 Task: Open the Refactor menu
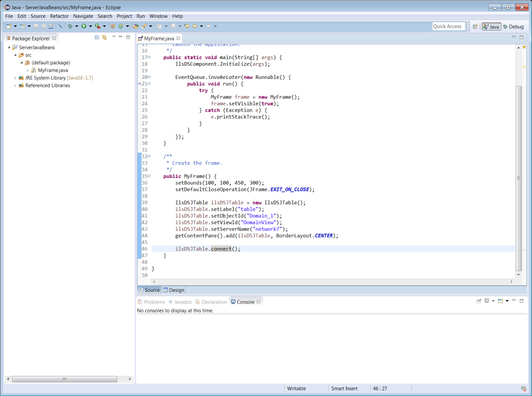click(x=59, y=16)
